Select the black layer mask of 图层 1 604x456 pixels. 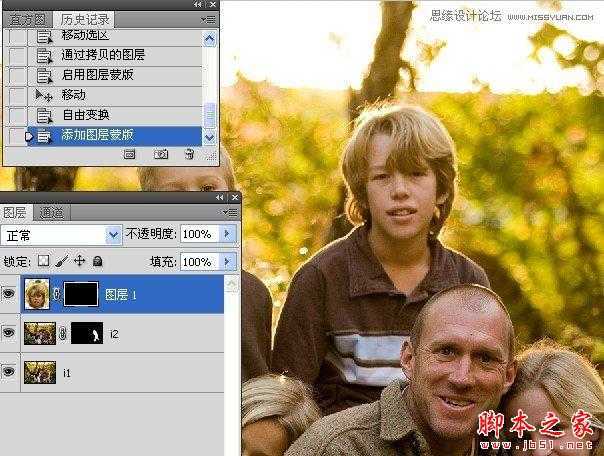pyautogui.click(x=81, y=294)
